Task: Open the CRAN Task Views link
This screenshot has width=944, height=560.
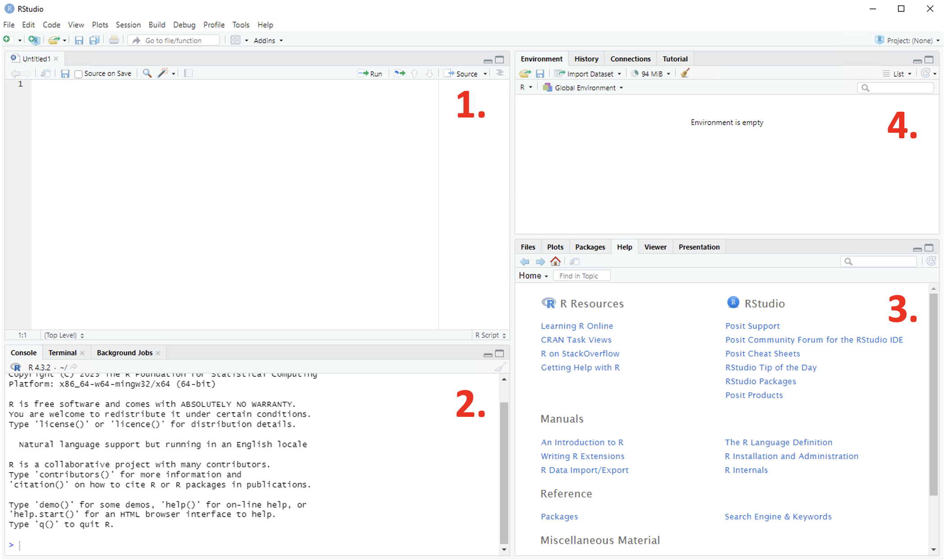Action: click(576, 340)
